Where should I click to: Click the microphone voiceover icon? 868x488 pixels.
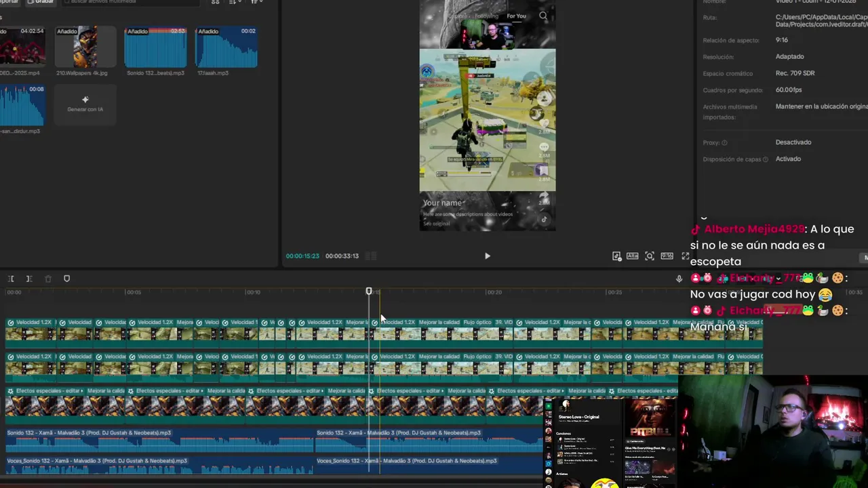679,279
